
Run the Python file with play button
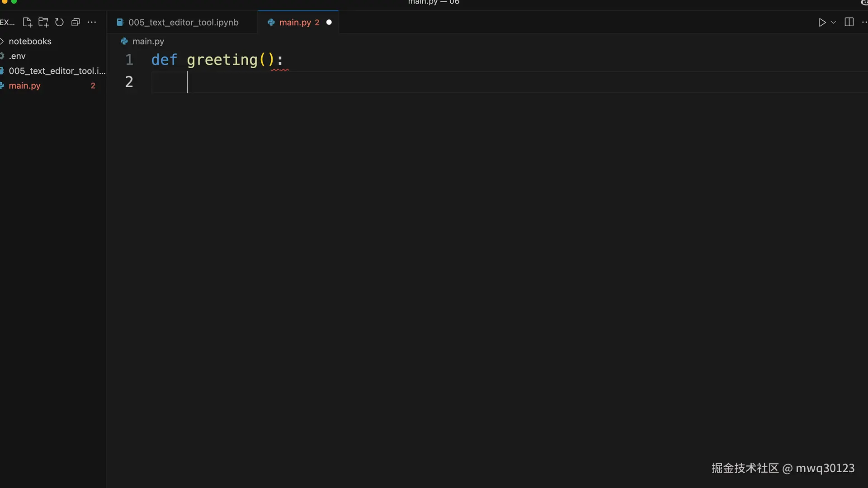point(822,22)
